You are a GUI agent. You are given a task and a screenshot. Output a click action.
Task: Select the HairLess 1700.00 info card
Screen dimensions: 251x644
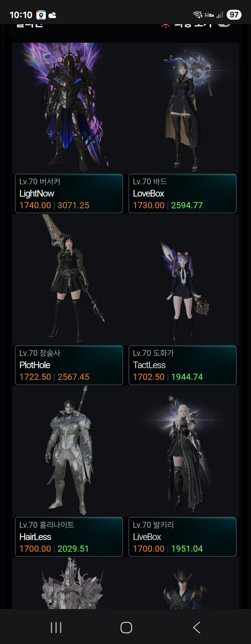tap(69, 537)
